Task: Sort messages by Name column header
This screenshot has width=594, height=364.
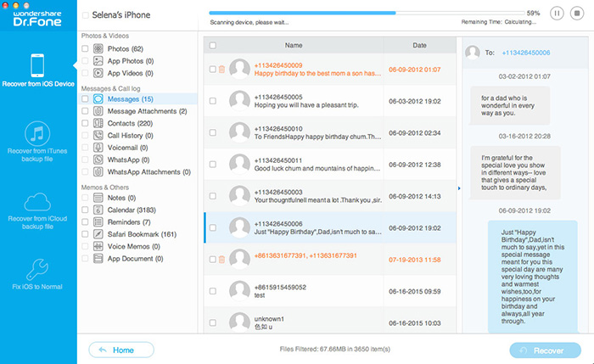Action: coord(294,45)
